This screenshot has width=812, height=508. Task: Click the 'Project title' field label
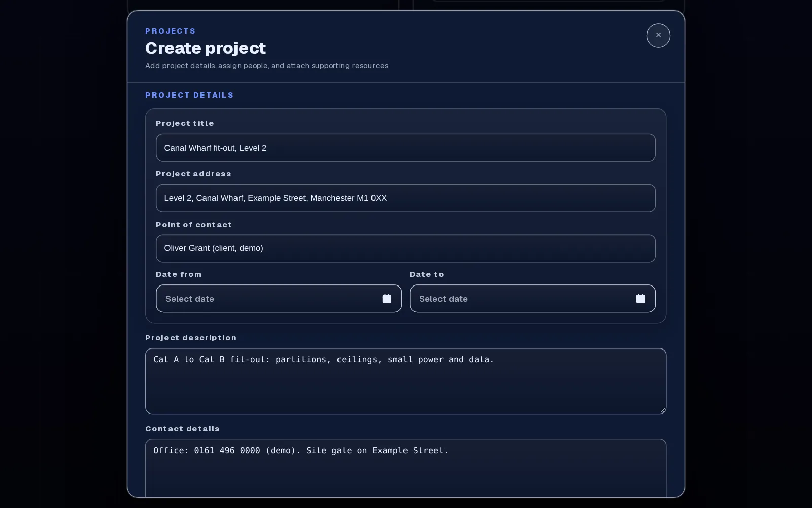pos(185,123)
